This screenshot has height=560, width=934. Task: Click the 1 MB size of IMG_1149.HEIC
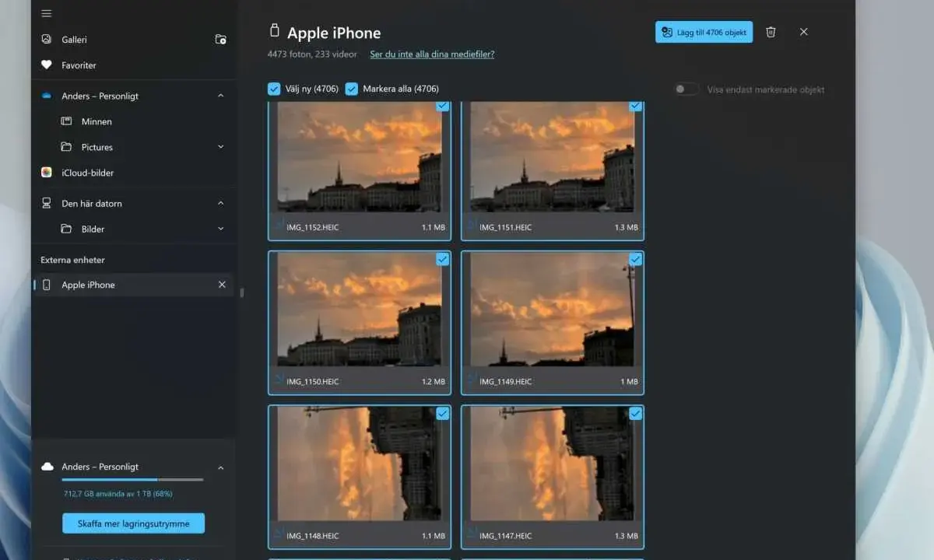[629, 382]
